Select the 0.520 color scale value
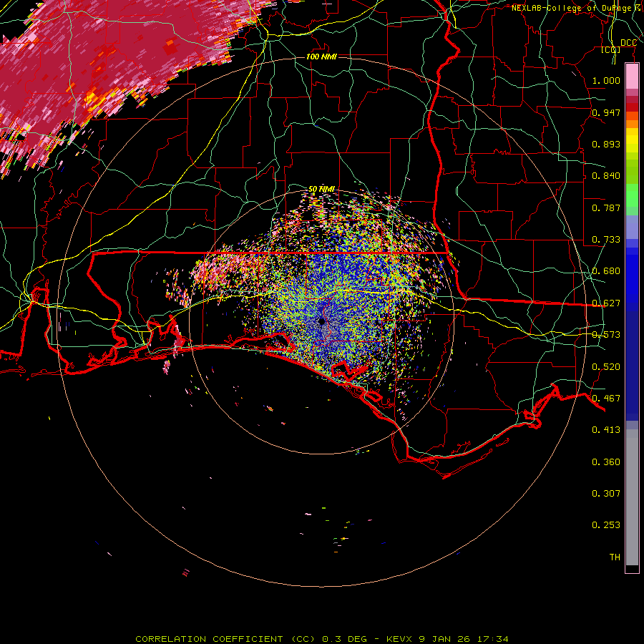The image size is (644, 644). pos(606,367)
